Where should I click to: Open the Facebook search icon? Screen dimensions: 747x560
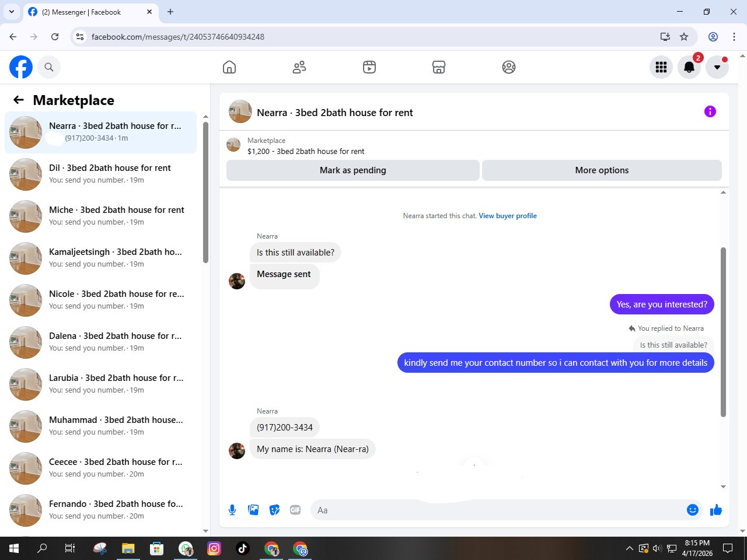tap(49, 67)
